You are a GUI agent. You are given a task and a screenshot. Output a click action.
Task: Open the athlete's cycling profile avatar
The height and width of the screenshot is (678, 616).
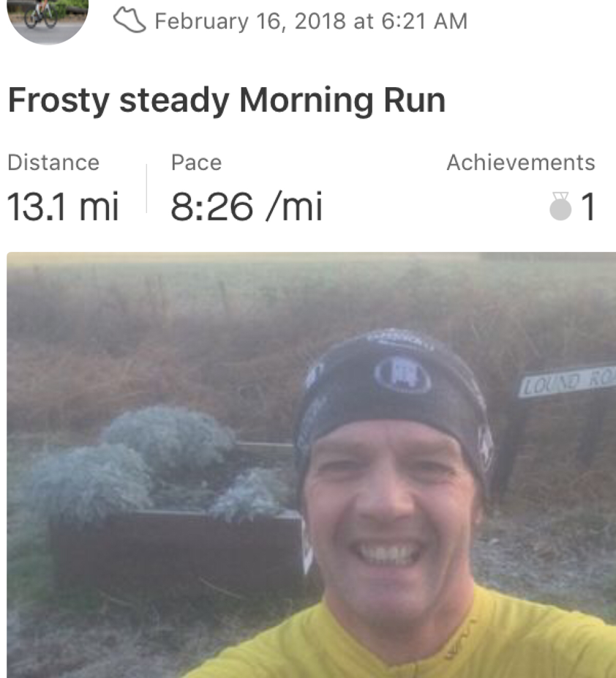pyautogui.click(x=48, y=21)
